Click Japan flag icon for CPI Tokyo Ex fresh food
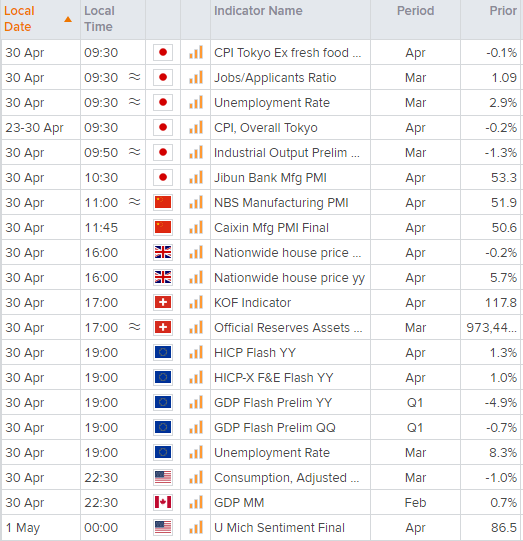Screen dimensions: 523x541 [x=163, y=52]
